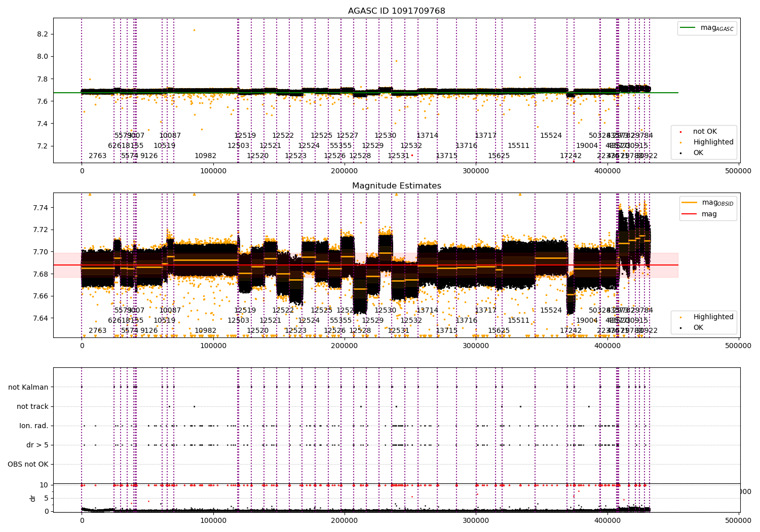760x532 pixels.
Task: Click 'not OK' in top plot legend
Action: [x=705, y=132]
